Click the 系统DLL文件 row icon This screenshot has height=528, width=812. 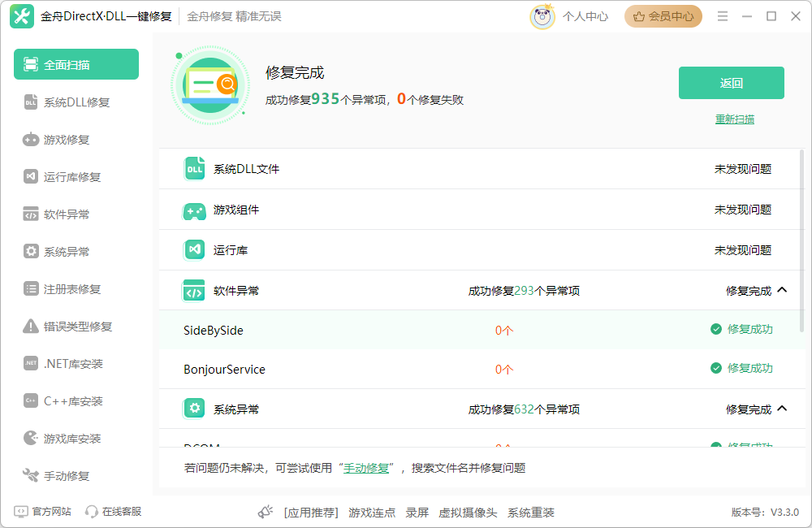click(x=195, y=169)
